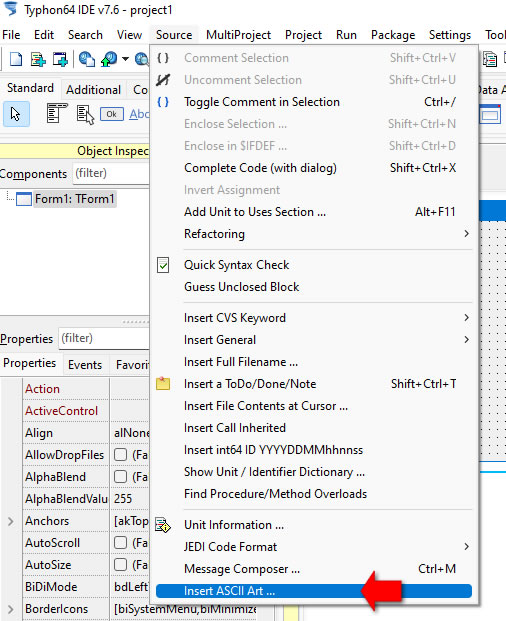Open the BiDiMode property value

tap(130, 587)
